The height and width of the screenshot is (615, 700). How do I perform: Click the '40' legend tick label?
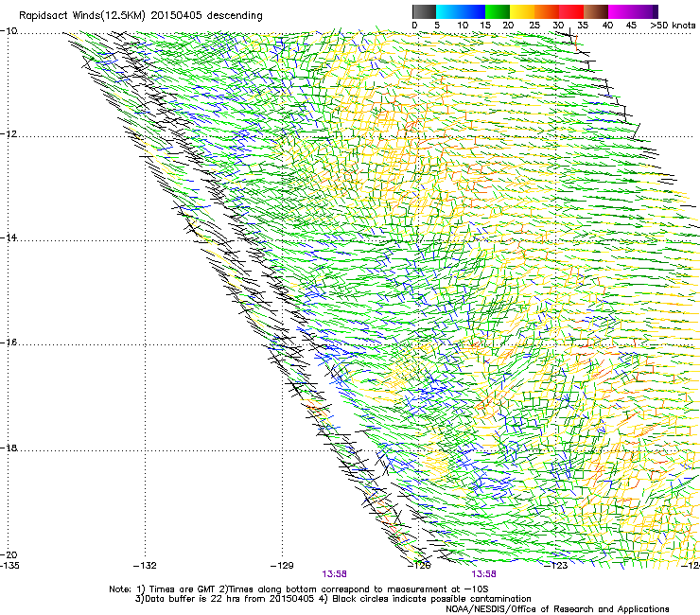pyautogui.click(x=607, y=26)
